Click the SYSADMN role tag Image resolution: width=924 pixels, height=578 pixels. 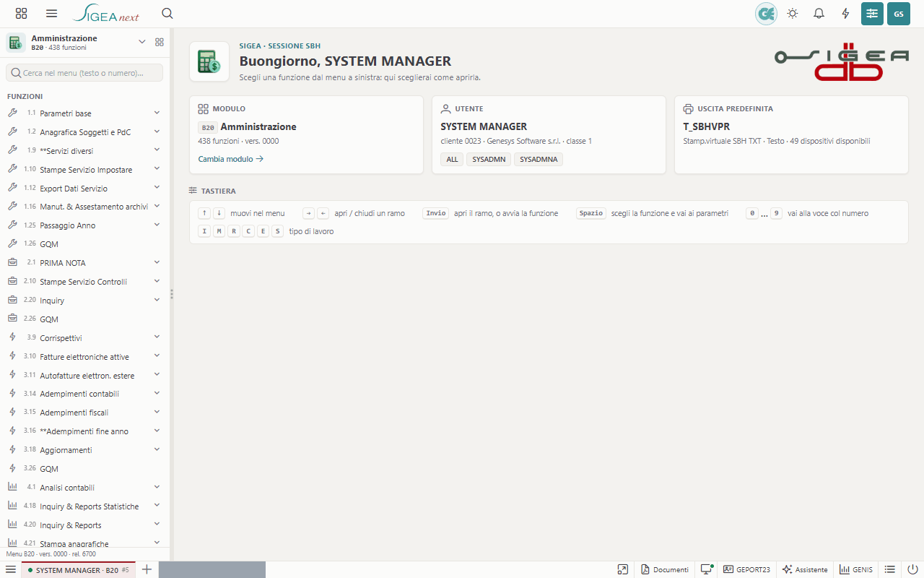coord(488,160)
